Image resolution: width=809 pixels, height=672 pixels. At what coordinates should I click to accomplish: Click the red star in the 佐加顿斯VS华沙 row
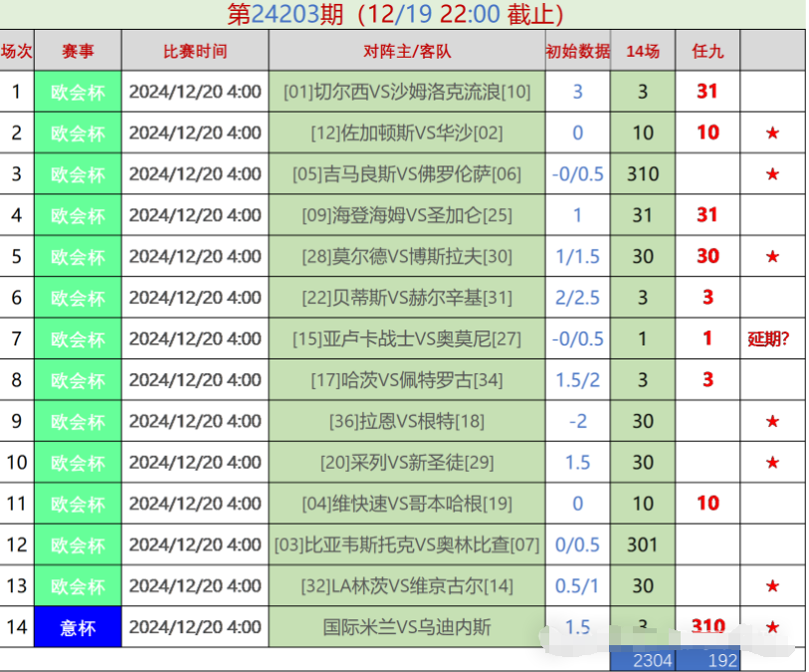(x=772, y=132)
